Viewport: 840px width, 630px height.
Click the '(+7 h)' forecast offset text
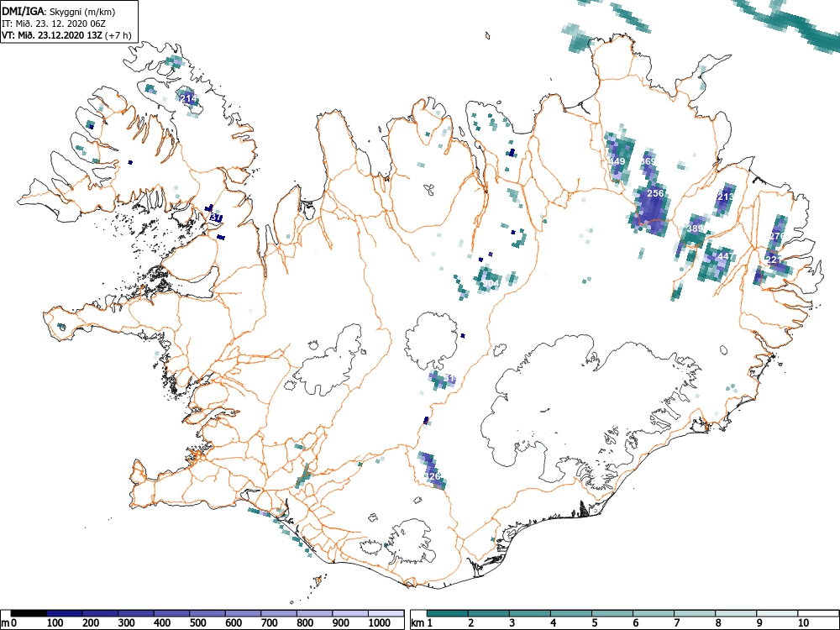click(118, 36)
